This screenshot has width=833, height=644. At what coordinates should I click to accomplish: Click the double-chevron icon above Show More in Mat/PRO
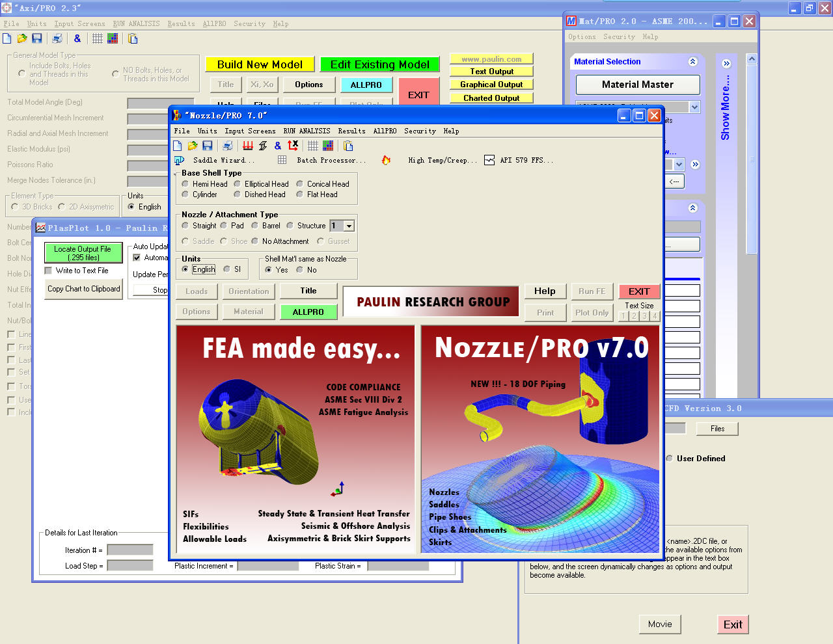point(726,64)
